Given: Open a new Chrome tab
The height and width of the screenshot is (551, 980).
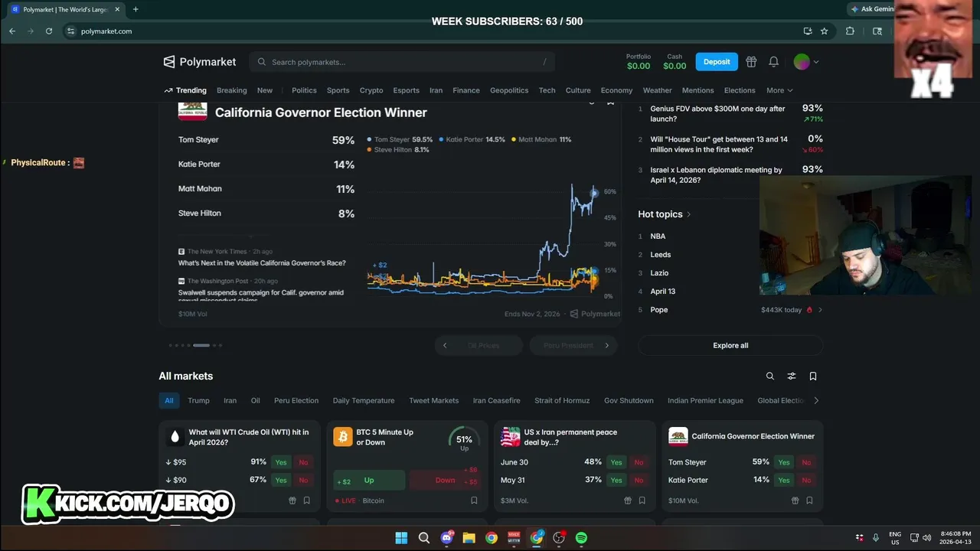Looking at the screenshot, I should point(136,9).
